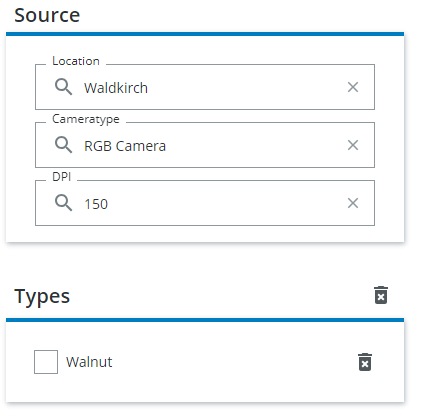Click the Source section heading
This screenshot has height=416, width=424.
(47, 15)
